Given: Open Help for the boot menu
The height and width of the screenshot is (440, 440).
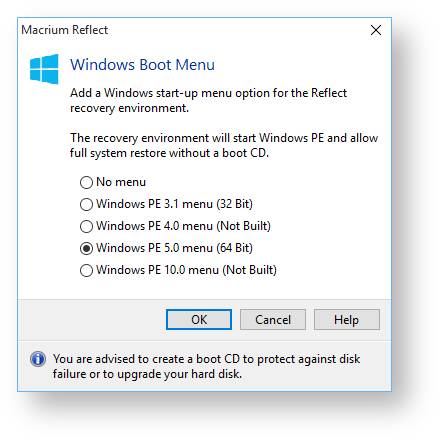Looking at the screenshot, I should pyautogui.click(x=347, y=319).
